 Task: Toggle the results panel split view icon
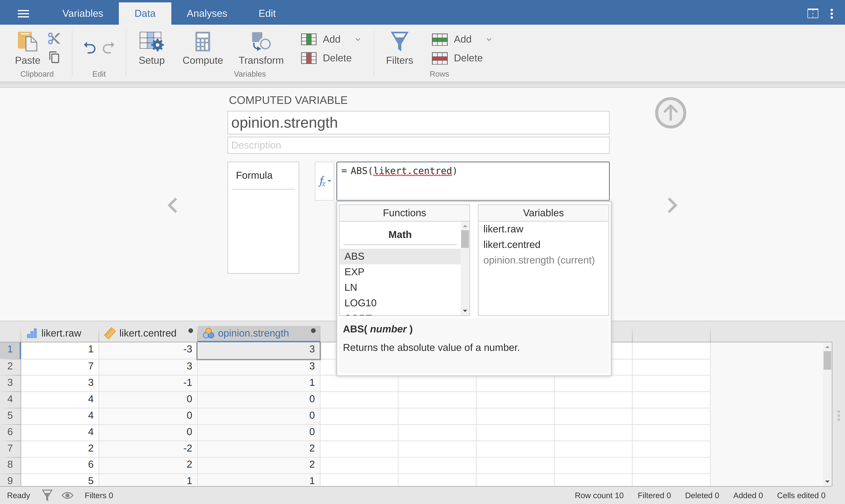pyautogui.click(x=812, y=14)
